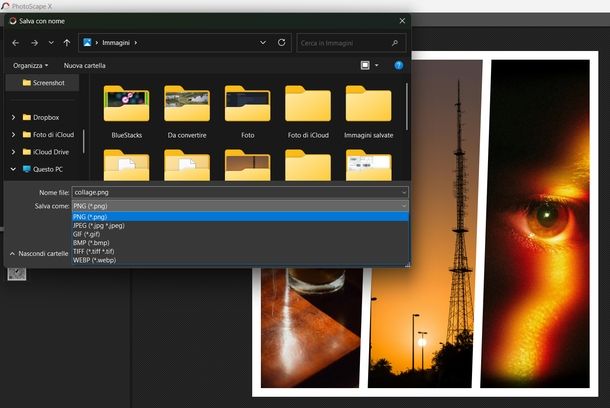Screen dimensions: 610x408
Task: Expand the Foto di iCloud tree node
Action: point(13,135)
